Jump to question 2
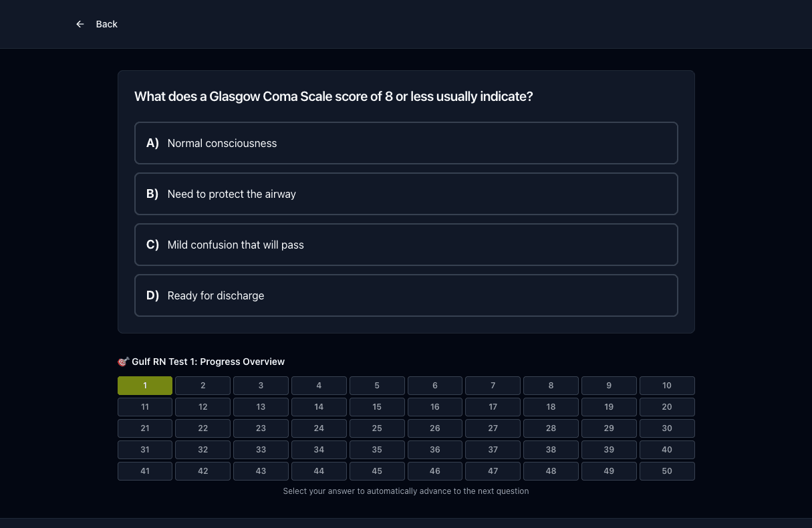This screenshot has height=528, width=812. click(203, 386)
